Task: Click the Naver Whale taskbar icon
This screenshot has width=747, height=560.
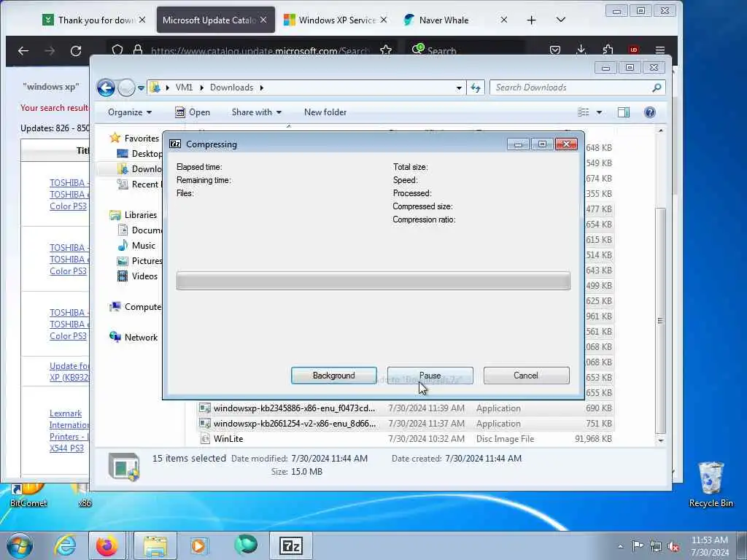Action: click(246, 545)
